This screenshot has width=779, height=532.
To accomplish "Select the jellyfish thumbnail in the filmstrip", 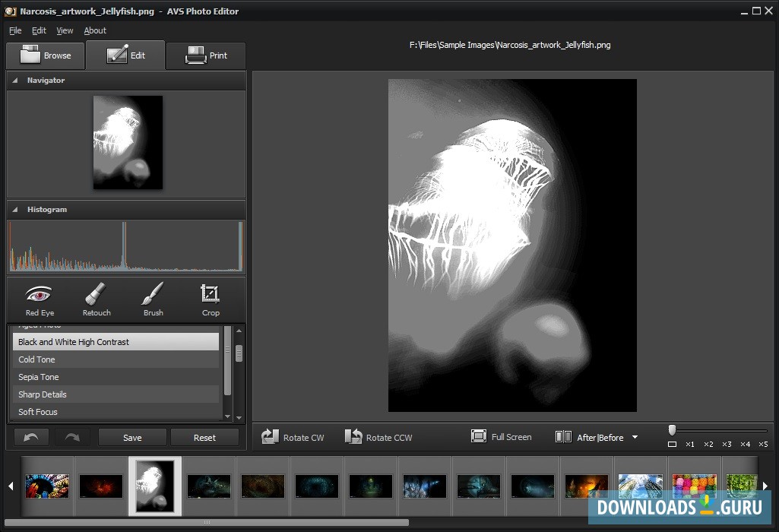I will [x=154, y=484].
